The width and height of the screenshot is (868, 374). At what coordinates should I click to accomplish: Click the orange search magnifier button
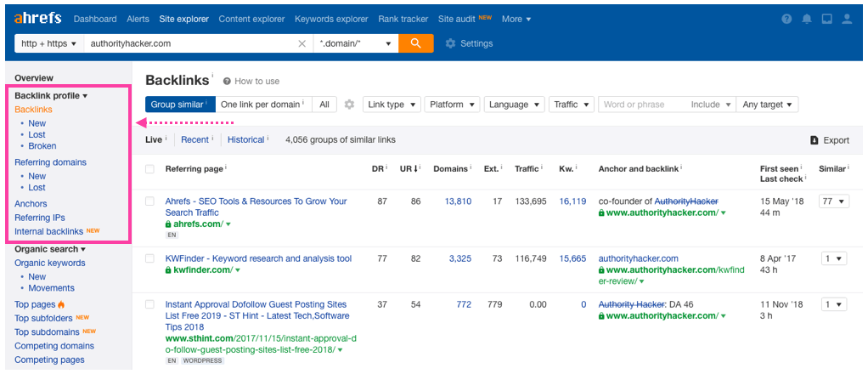pos(415,43)
